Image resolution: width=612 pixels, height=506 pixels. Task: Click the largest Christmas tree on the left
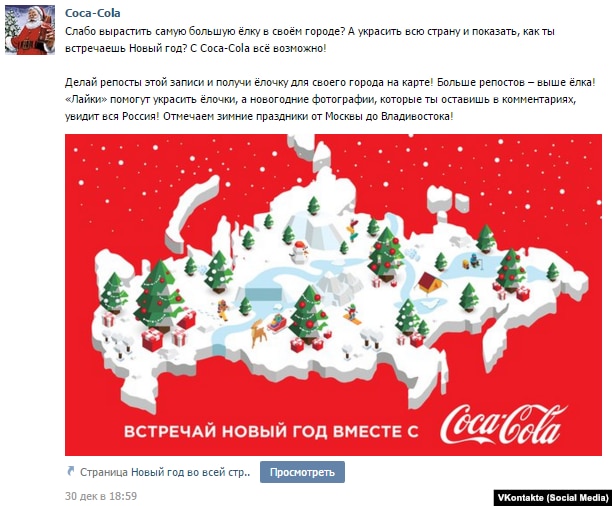[x=158, y=296]
